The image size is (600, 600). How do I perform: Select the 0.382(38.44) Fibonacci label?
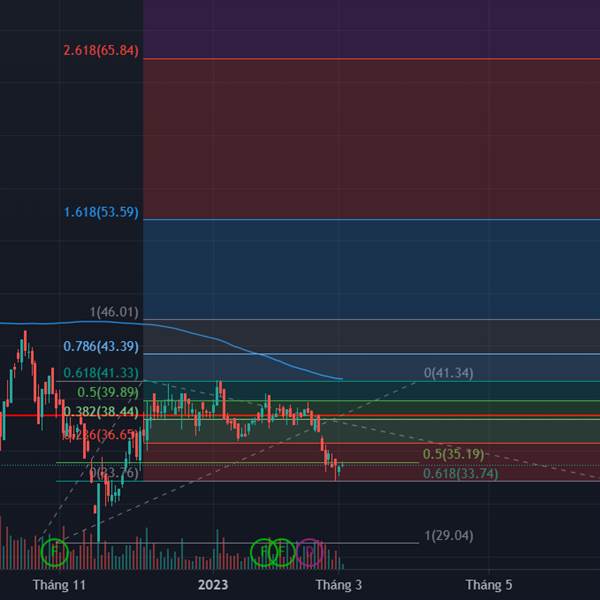(101, 412)
